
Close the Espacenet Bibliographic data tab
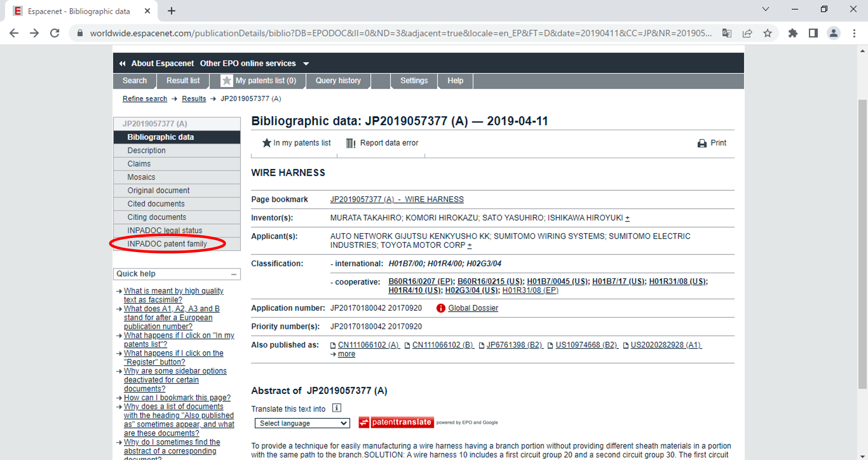(148, 11)
